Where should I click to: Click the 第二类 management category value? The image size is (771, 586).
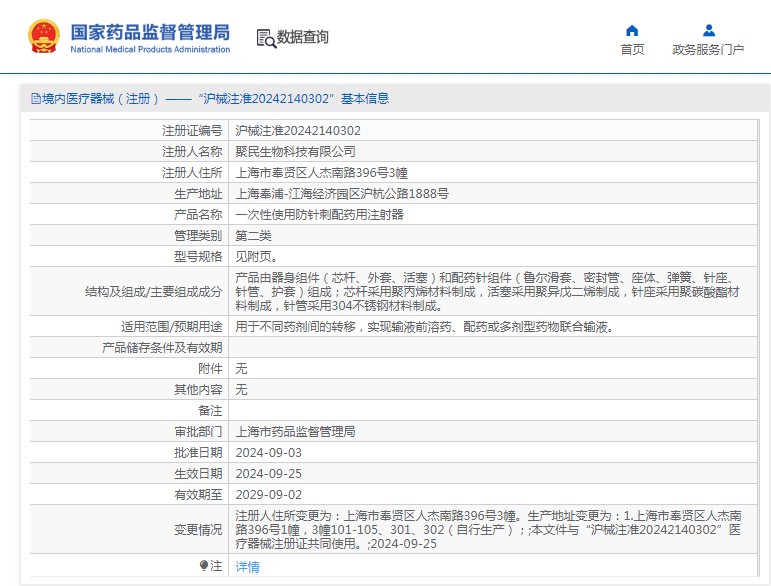pyautogui.click(x=253, y=236)
